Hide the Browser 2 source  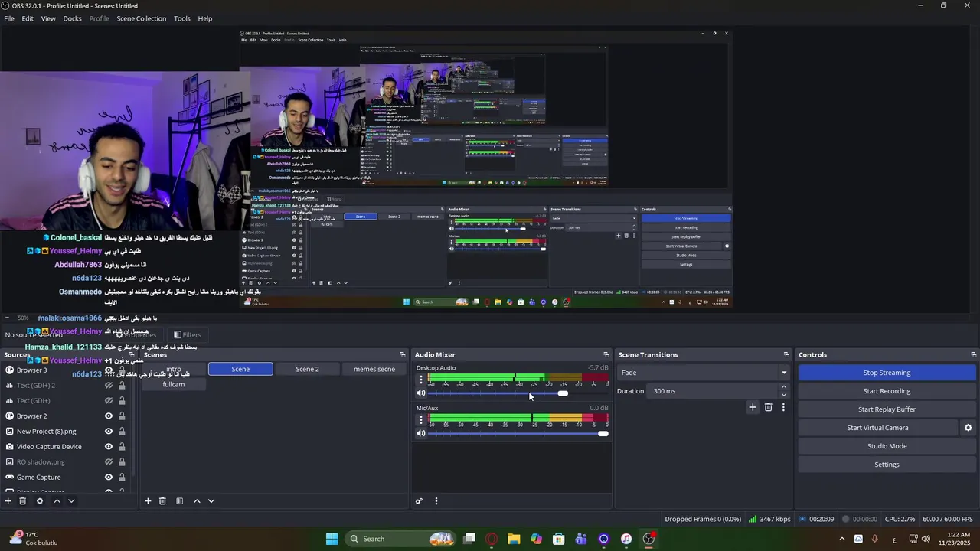[109, 416]
